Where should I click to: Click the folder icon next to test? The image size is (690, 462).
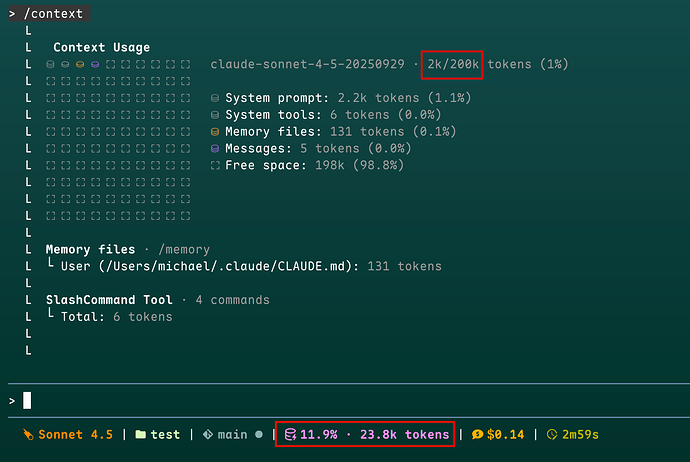pyautogui.click(x=141, y=435)
